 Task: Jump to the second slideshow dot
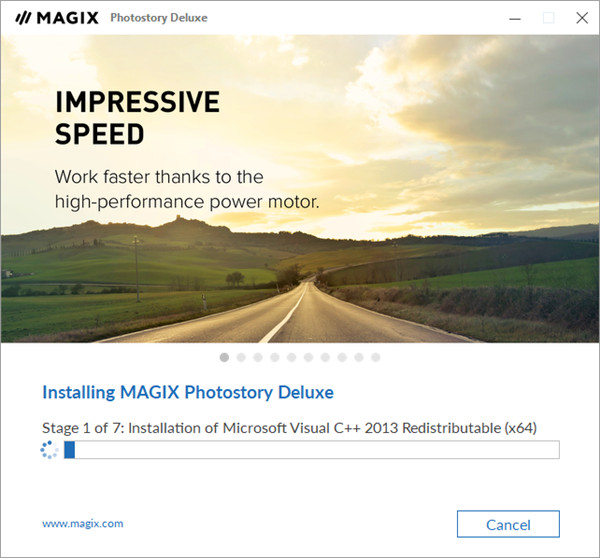point(241,357)
